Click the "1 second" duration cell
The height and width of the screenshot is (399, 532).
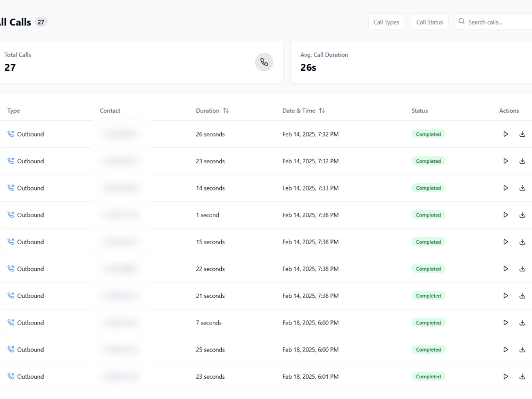(x=207, y=215)
